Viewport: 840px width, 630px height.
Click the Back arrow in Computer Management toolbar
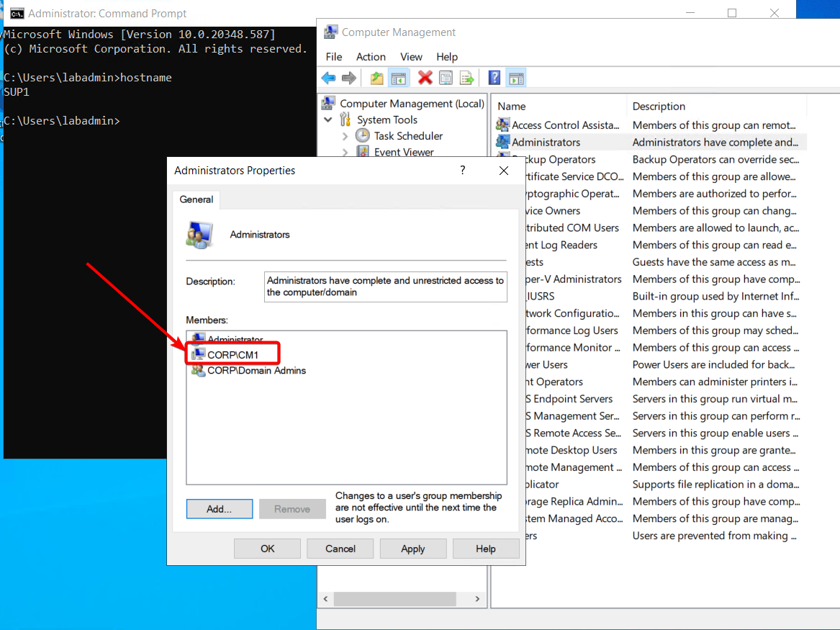coord(328,78)
